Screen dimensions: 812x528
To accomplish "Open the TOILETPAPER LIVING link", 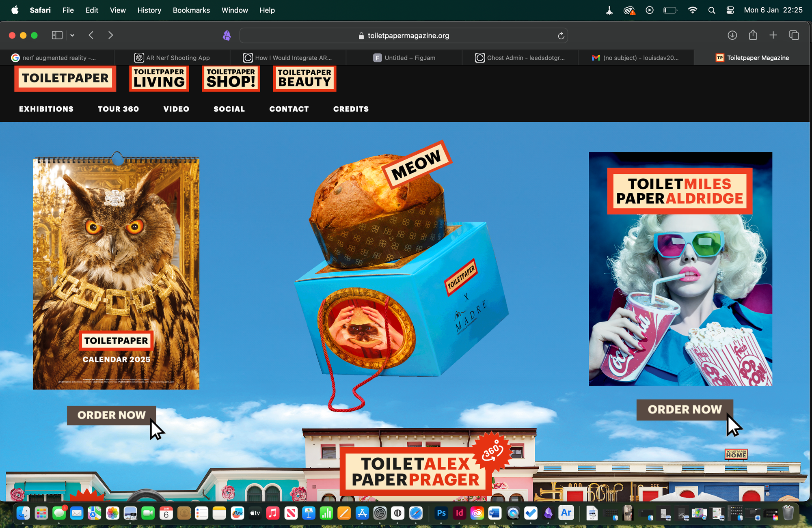I will coord(159,78).
